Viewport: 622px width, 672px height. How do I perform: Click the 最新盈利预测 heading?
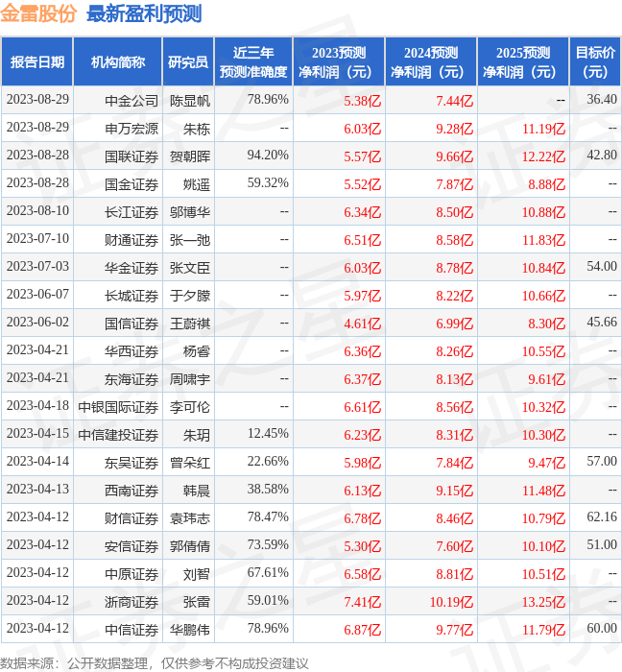144,13
